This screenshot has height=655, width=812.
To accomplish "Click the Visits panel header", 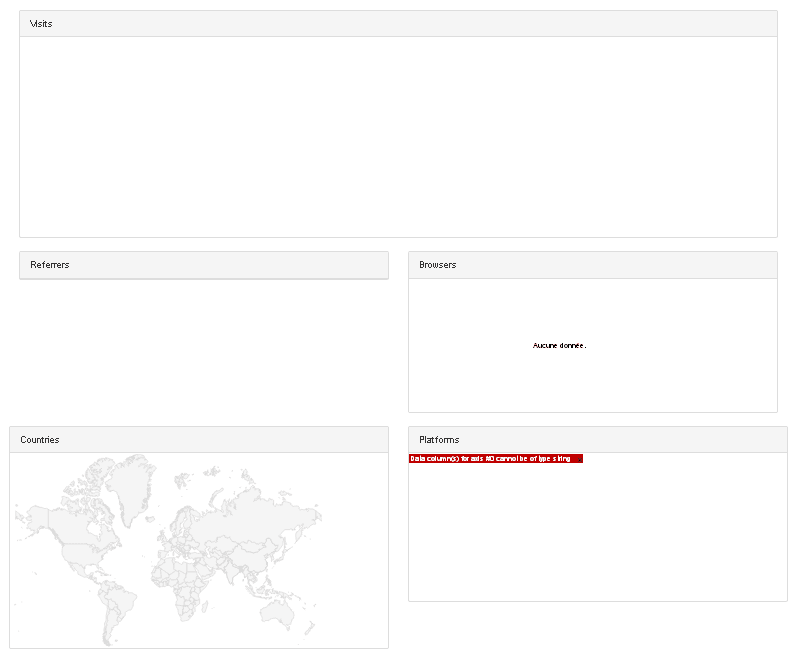I will 398,24.
